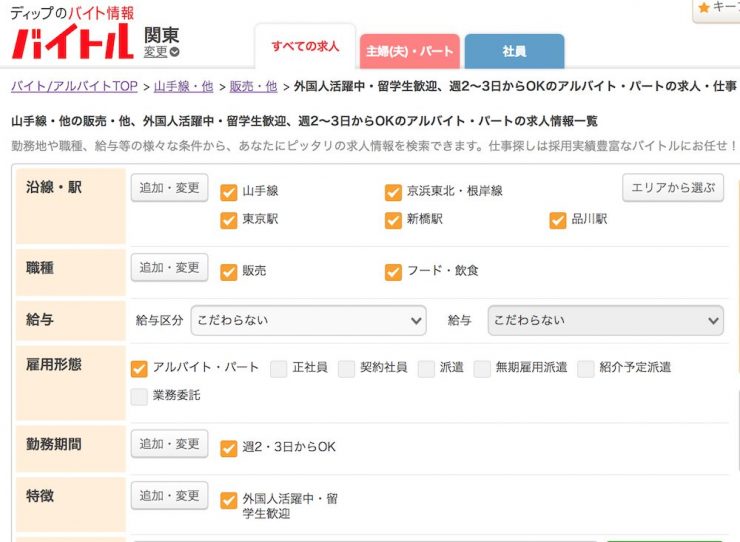Enable the 正社員 checkbox

279,368
